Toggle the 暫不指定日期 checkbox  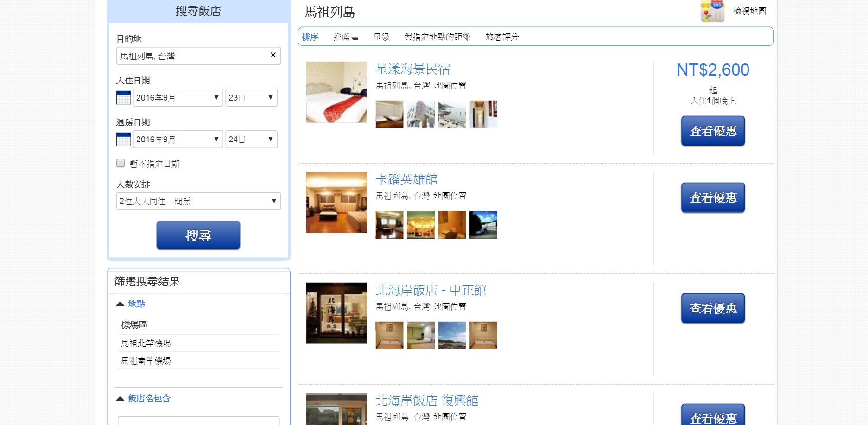click(120, 163)
